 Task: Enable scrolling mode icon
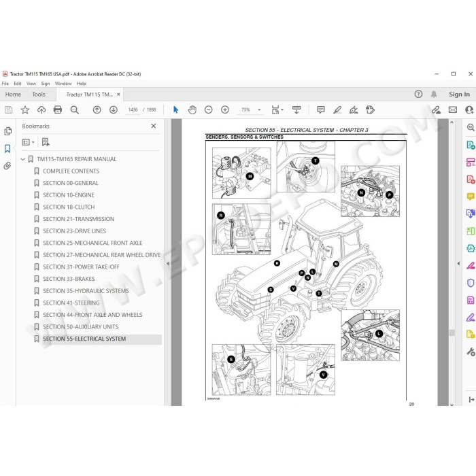296,110
